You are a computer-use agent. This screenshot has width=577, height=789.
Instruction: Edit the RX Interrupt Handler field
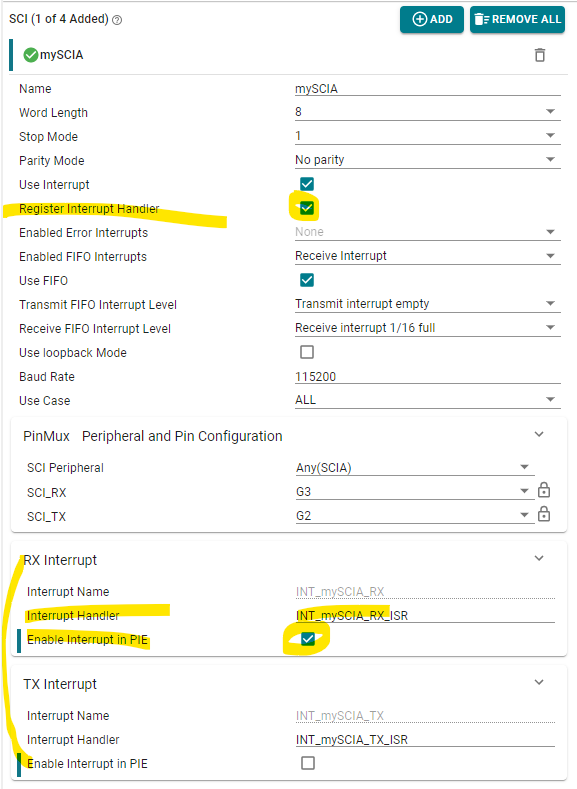425,615
